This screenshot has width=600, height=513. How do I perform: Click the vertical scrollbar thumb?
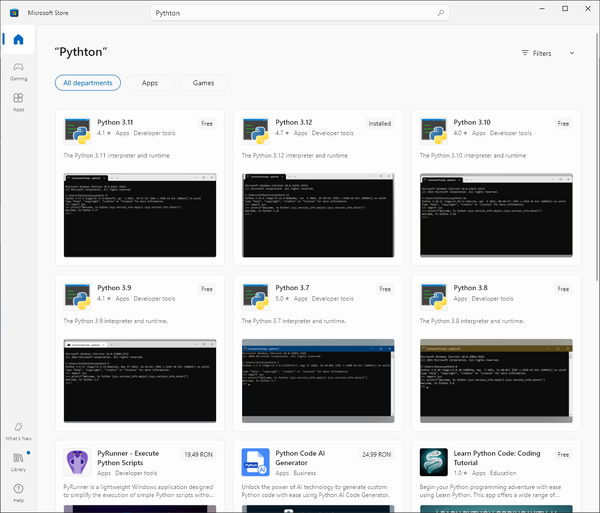(x=597, y=159)
